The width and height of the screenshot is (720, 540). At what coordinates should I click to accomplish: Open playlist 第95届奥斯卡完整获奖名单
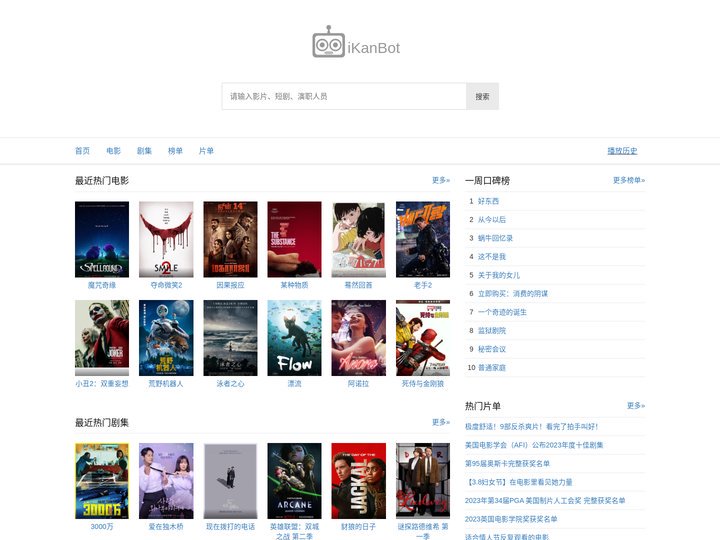(x=507, y=463)
